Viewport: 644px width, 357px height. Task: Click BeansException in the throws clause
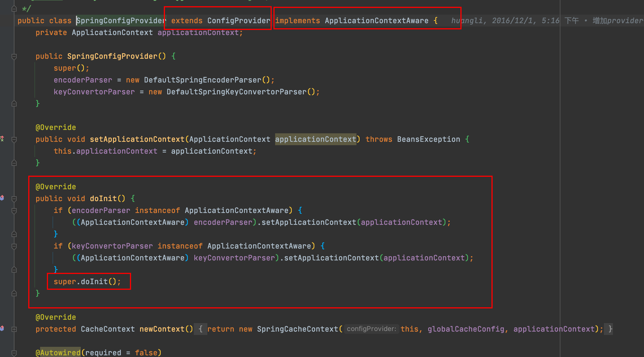pos(428,139)
